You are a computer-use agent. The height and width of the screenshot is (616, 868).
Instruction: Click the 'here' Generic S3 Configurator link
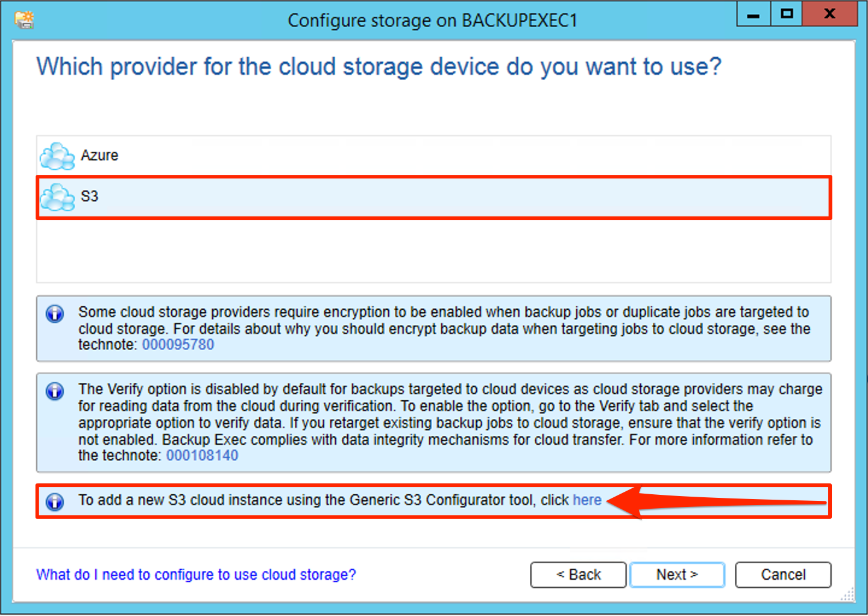(587, 500)
